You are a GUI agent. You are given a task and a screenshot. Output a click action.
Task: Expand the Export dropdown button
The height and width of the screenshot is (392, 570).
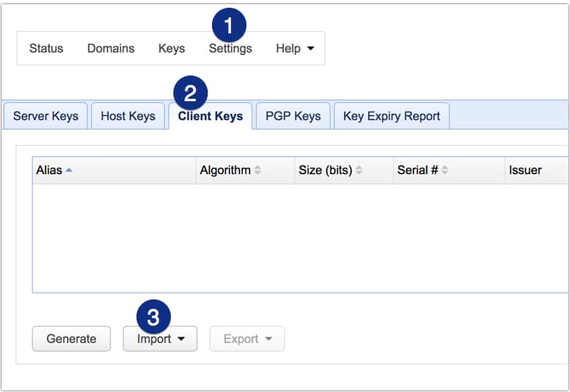click(247, 339)
